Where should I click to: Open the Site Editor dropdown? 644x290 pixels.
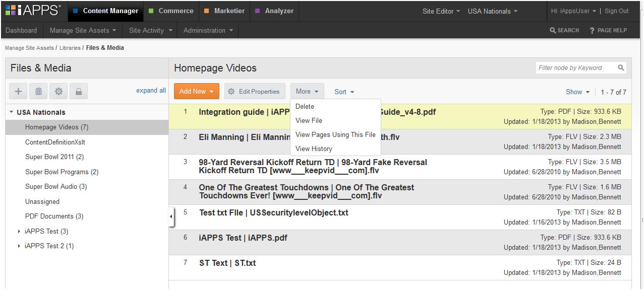coord(441,11)
